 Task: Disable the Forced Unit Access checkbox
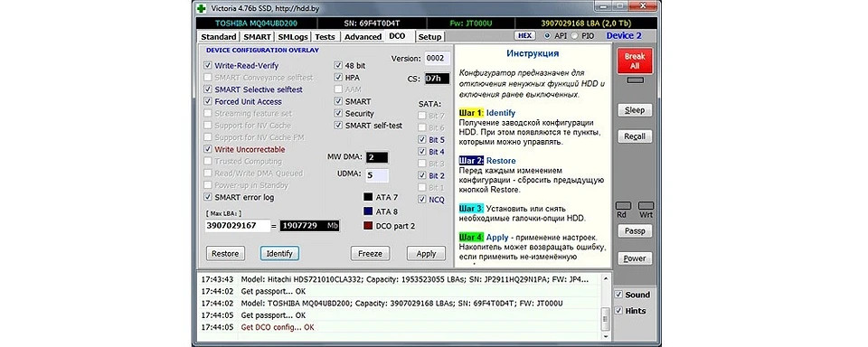pyautogui.click(x=208, y=101)
